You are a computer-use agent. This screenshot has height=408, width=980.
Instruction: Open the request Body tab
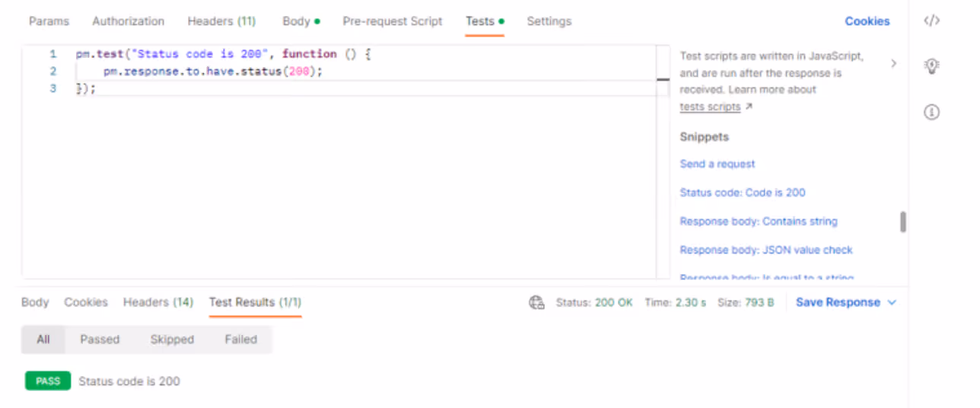301,21
